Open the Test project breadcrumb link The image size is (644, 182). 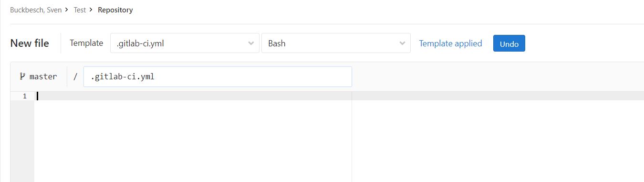[80, 10]
